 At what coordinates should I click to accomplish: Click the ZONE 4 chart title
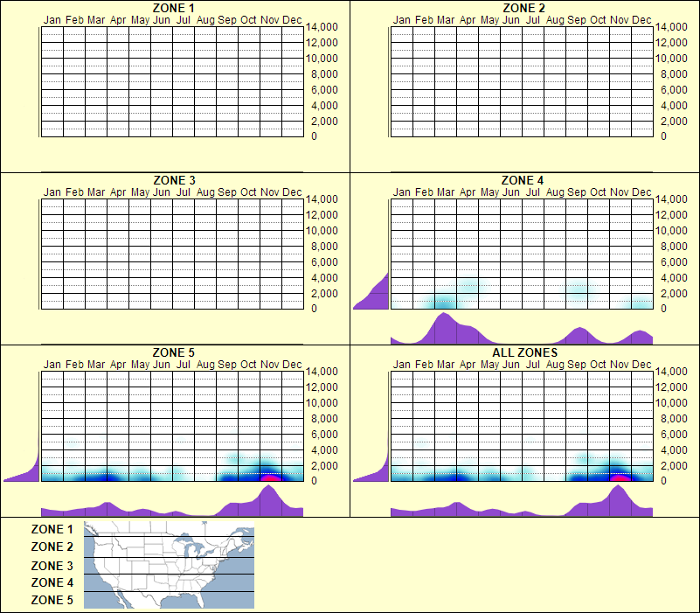[525, 179]
